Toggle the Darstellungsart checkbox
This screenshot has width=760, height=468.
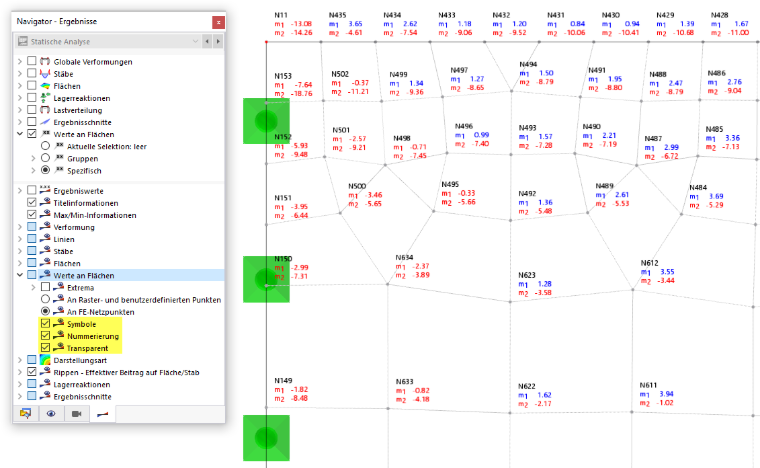click(x=32, y=359)
